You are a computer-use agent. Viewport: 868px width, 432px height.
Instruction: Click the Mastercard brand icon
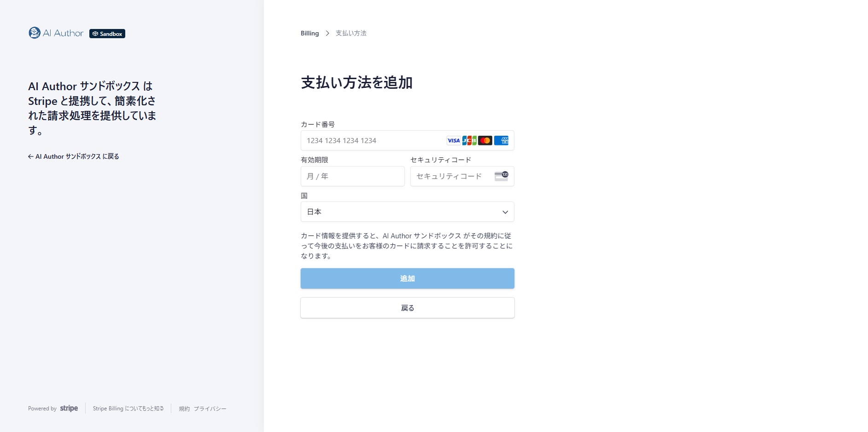(485, 141)
